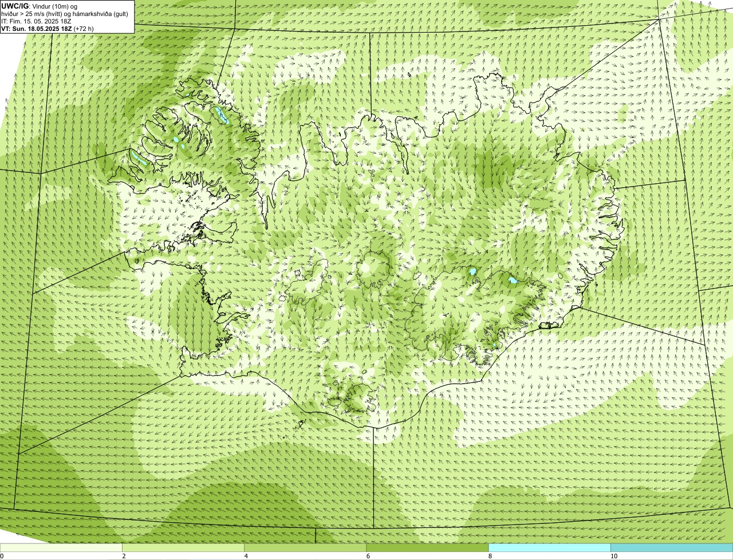The image size is (733, 560).
Task: Click the legend tick label '10'
Action: tap(614, 556)
